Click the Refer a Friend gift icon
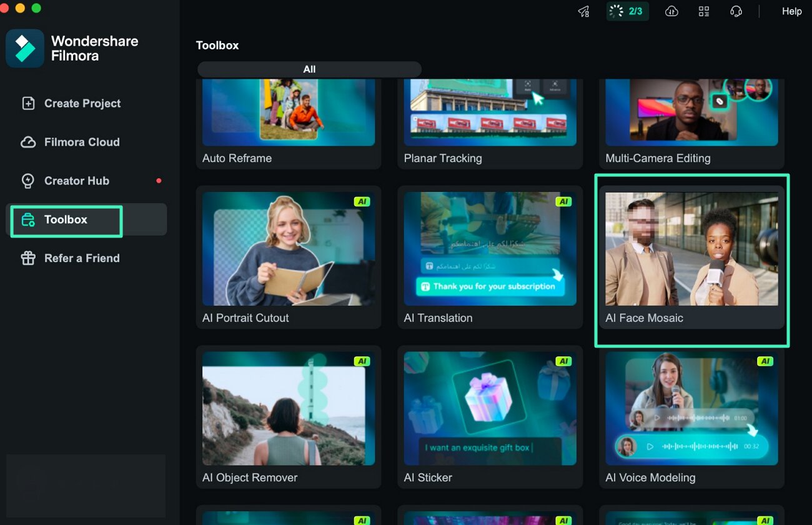 pyautogui.click(x=28, y=259)
